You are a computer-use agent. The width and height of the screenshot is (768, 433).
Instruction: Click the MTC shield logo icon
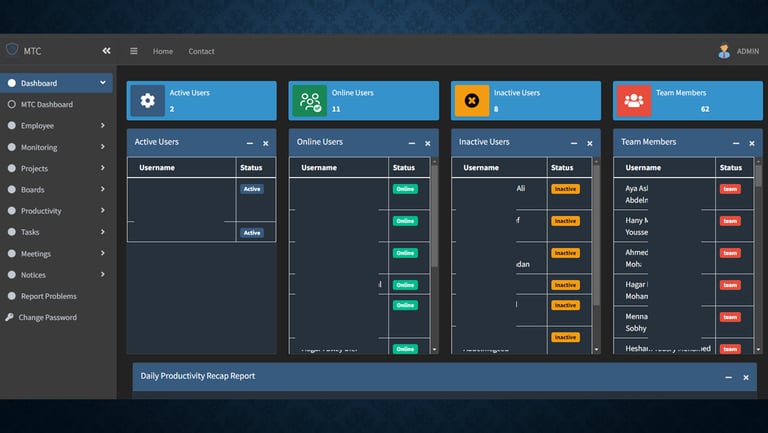12,49
